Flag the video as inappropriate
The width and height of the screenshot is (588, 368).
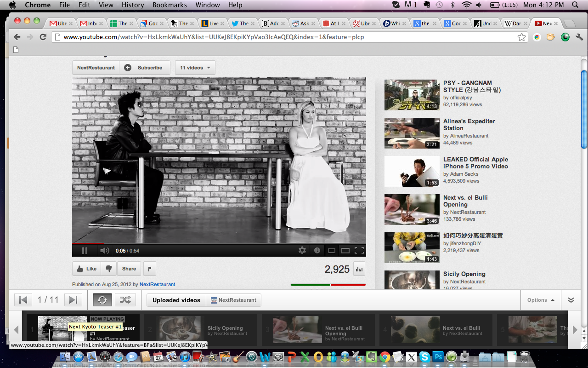point(150,269)
